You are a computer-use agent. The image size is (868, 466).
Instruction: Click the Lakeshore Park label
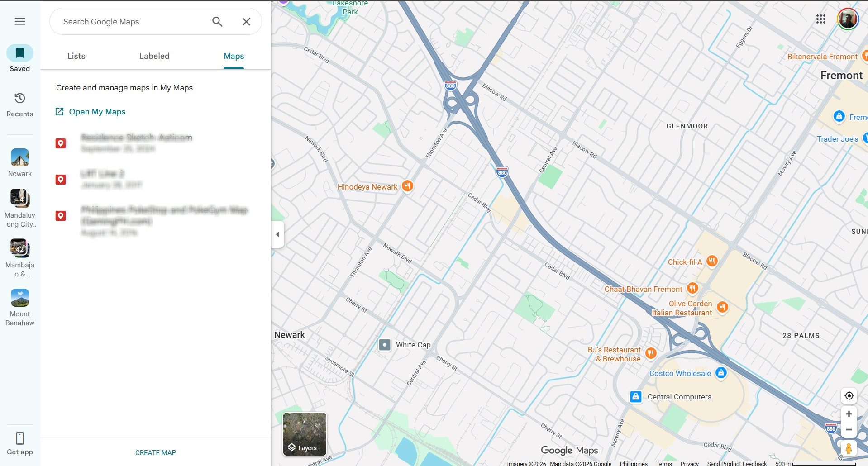350,7
